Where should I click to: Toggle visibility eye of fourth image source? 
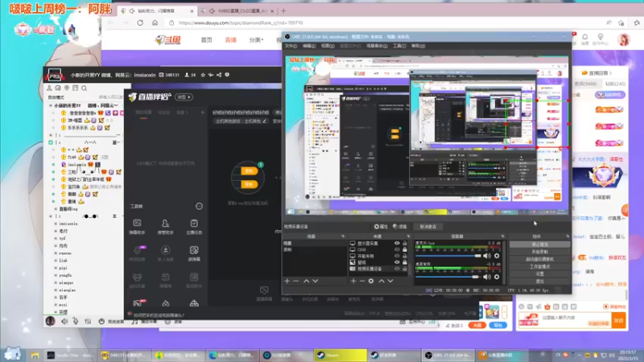397,262
